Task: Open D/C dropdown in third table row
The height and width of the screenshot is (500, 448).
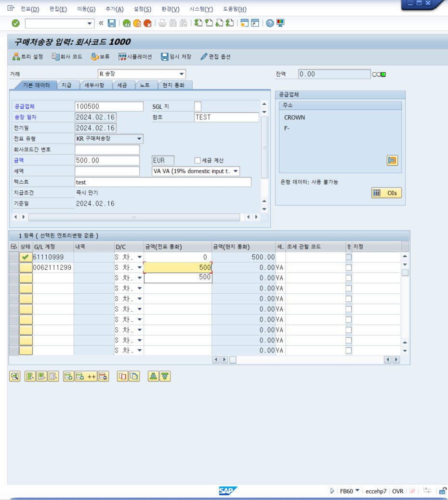Action: (x=139, y=278)
